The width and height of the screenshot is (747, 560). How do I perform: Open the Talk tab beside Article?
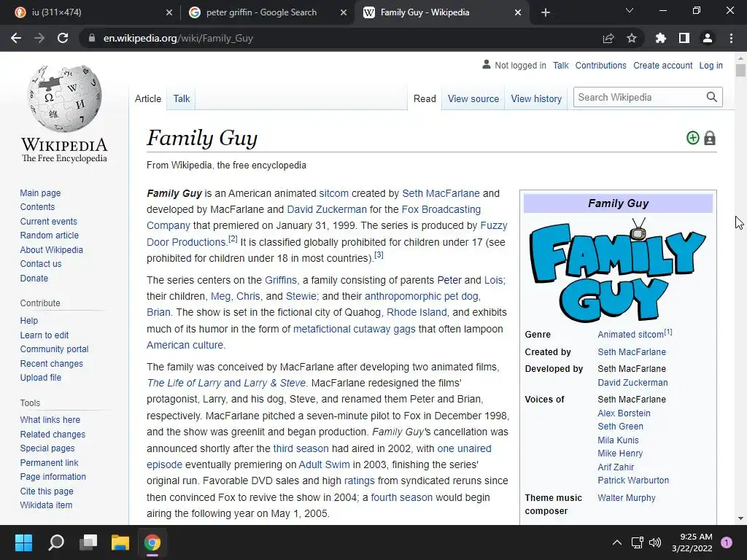(182, 98)
